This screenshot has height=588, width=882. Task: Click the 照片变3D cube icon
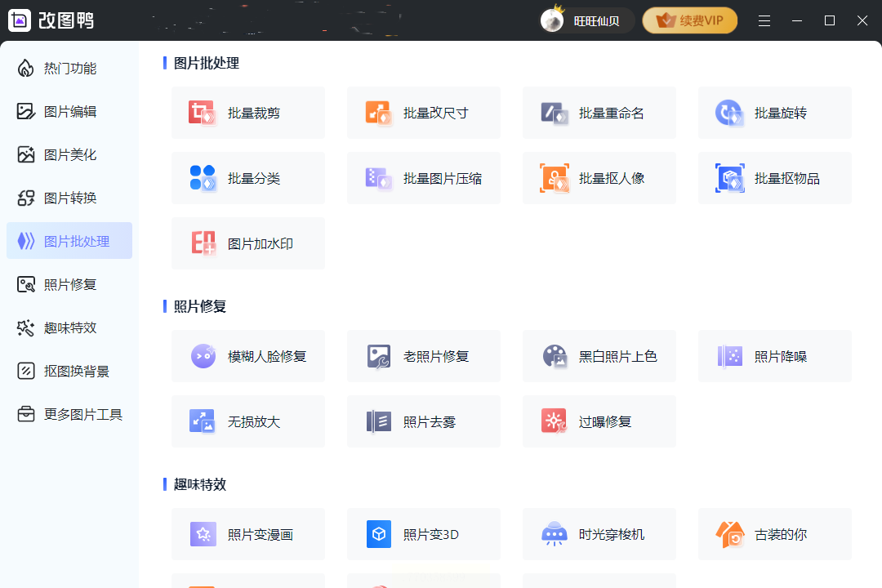coord(379,534)
